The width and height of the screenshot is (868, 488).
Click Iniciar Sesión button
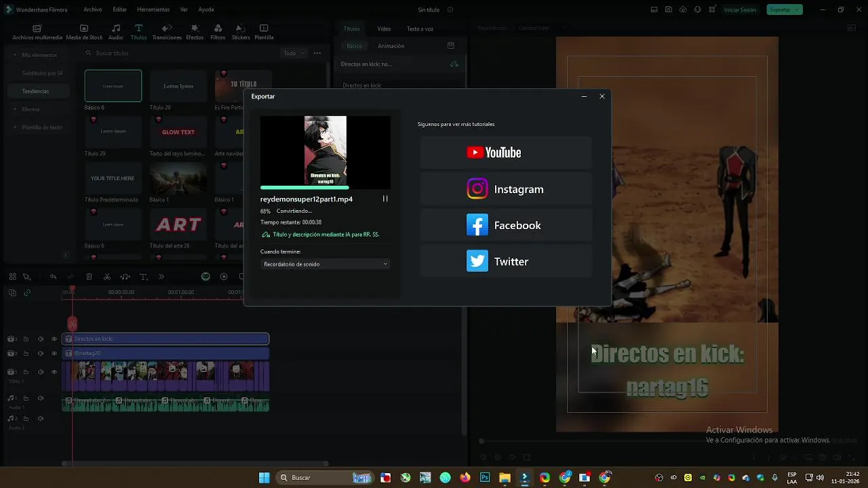click(x=740, y=9)
